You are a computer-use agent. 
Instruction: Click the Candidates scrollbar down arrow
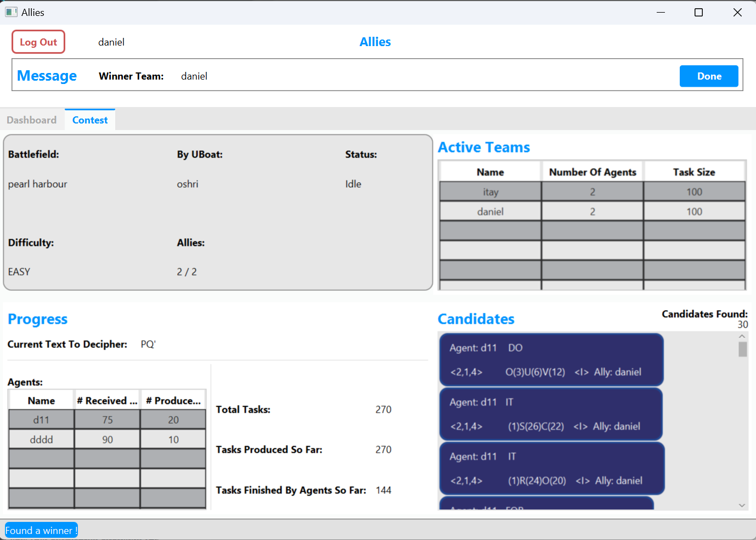click(742, 505)
